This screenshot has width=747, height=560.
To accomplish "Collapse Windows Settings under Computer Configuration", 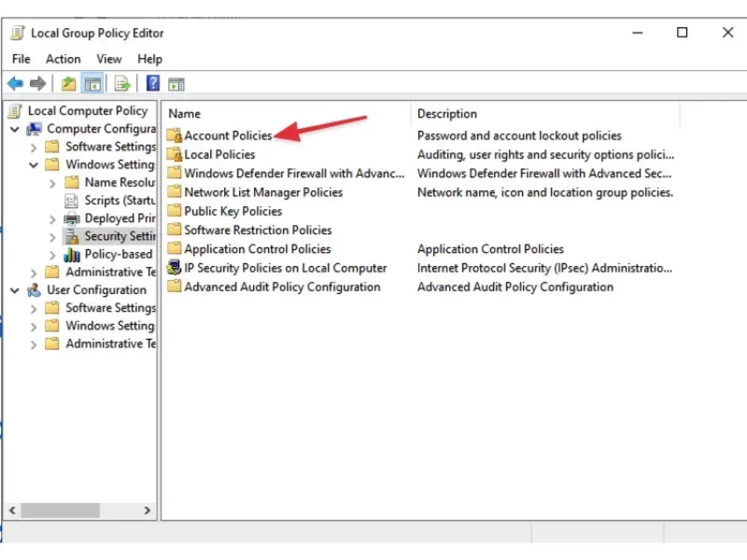I will pos(34,165).
